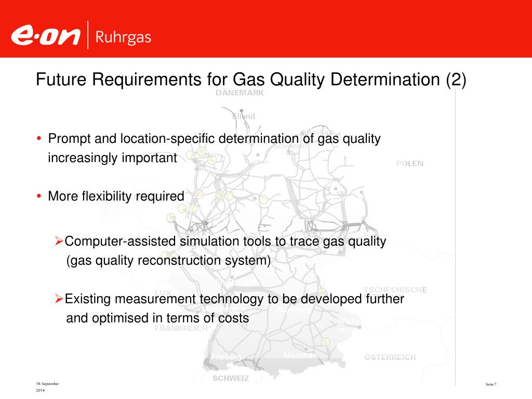Click the POLEN label on the map
532x399 pixels.
[x=409, y=164]
